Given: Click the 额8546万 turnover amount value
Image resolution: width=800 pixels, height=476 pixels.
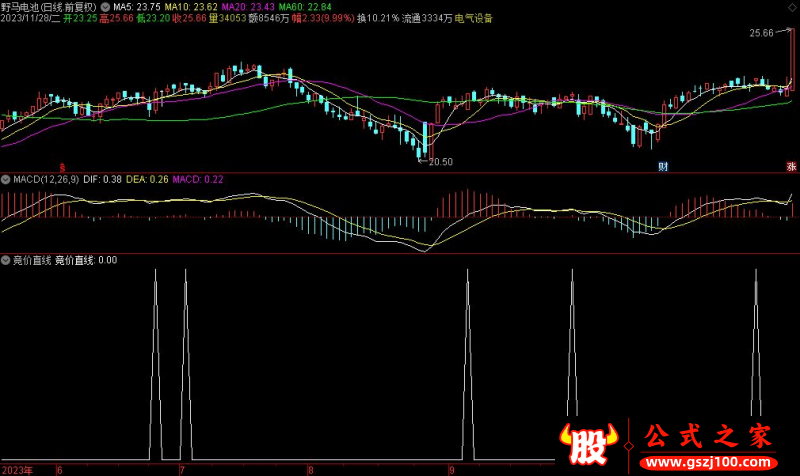Looking at the screenshot, I should pos(269,18).
